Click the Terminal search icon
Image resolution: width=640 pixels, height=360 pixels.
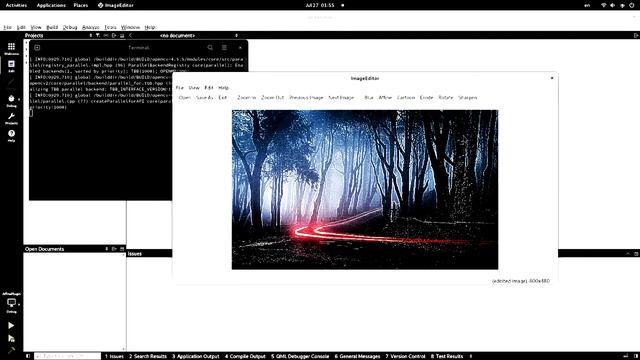coord(210,47)
